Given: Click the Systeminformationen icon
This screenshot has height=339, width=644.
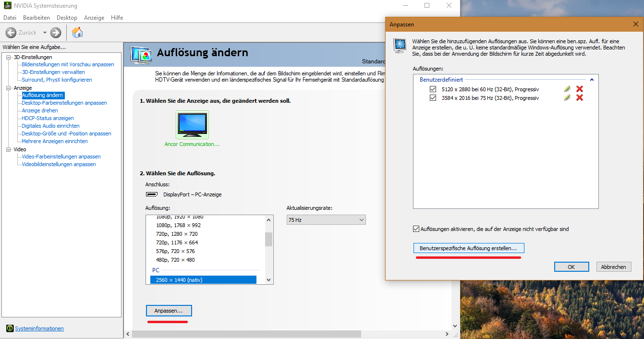Looking at the screenshot, I should [x=10, y=328].
